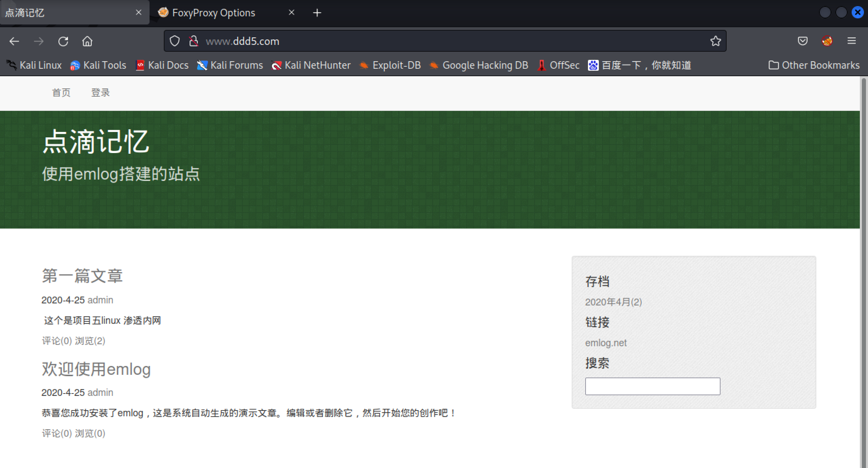Bookmark this page with star icon
The width and height of the screenshot is (868, 468).
(715, 41)
